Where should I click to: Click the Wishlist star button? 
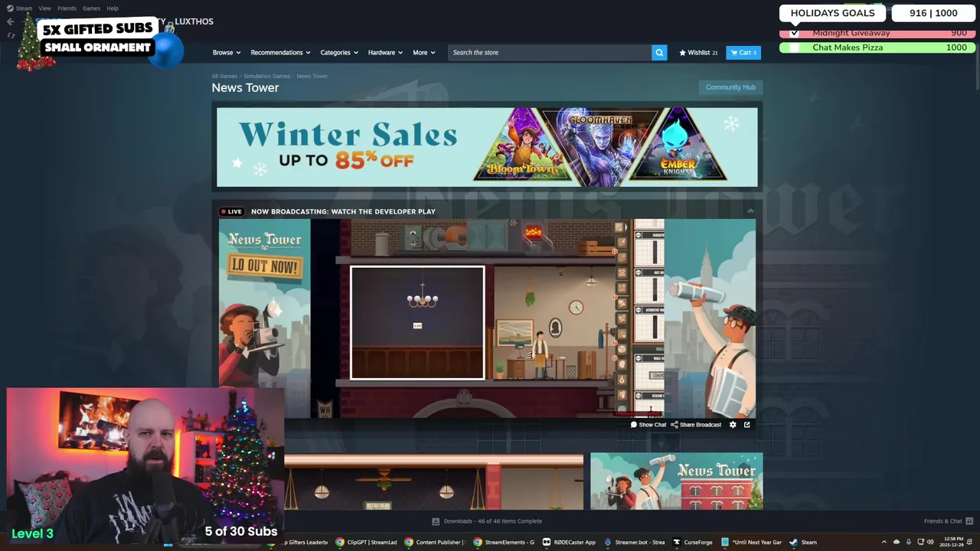click(698, 53)
